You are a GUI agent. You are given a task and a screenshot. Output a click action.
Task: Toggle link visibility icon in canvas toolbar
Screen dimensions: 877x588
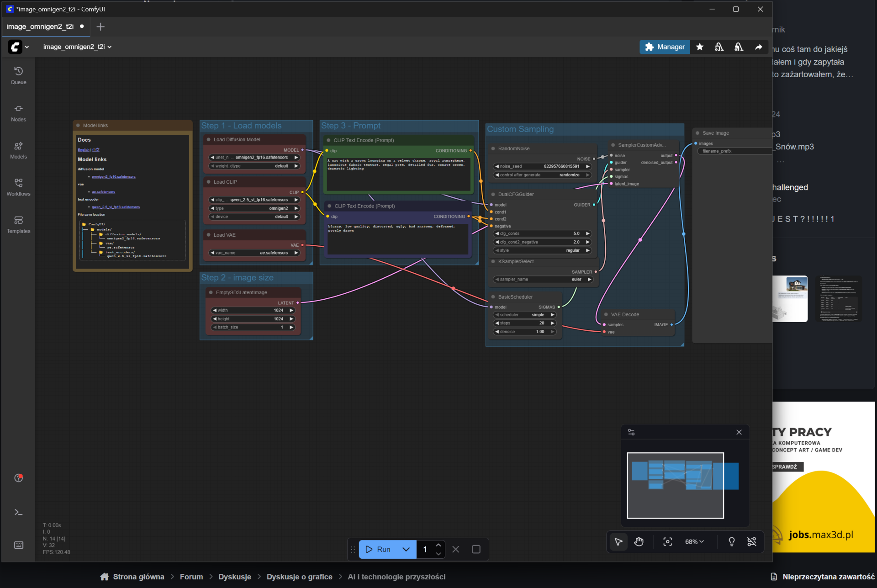751,541
